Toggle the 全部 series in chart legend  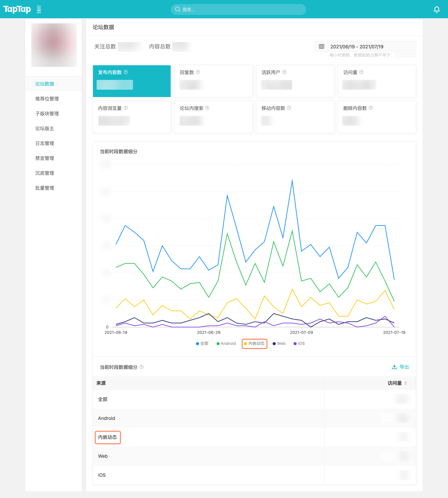click(202, 344)
